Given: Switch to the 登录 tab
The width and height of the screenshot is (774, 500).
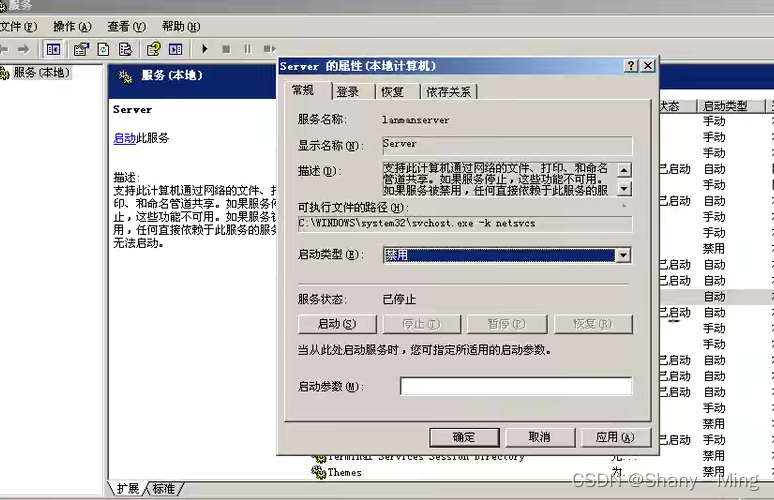Looking at the screenshot, I should tap(348, 92).
